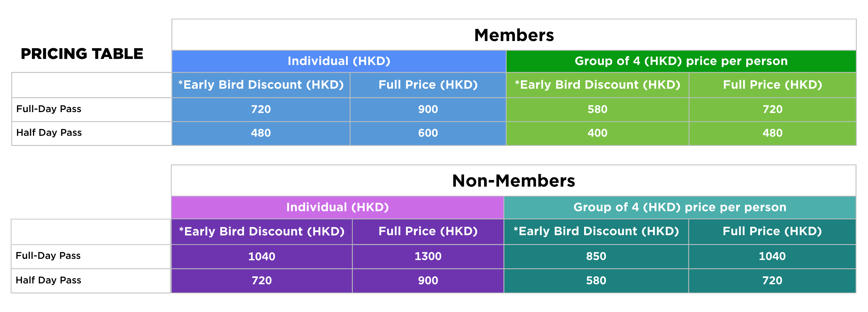Select Members individual full price 900 cell
Screen dimensions: 868x312
tap(428, 109)
